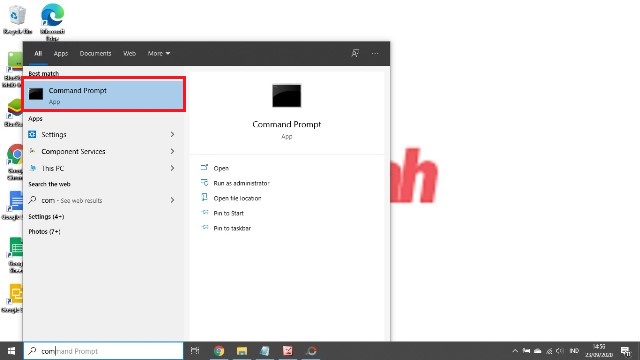The width and height of the screenshot is (640, 360).
Task: Open the More filter dropdown
Action: tap(159, 53)
